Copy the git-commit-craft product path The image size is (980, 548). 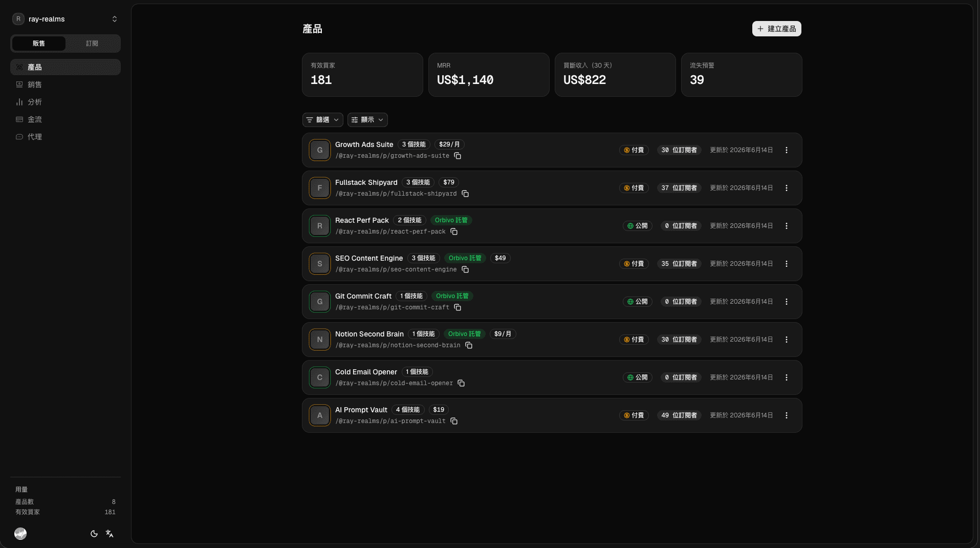tap(458, 308)
